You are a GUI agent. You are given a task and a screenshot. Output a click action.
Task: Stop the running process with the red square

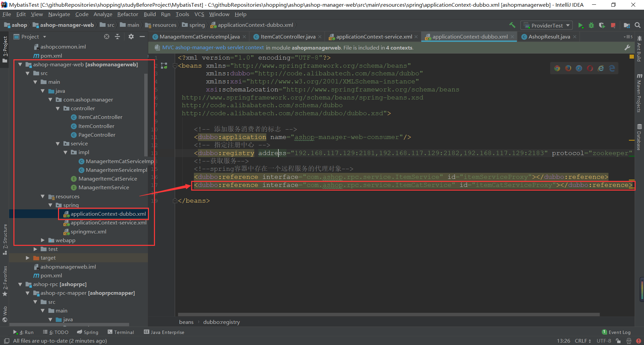point(613,25)
